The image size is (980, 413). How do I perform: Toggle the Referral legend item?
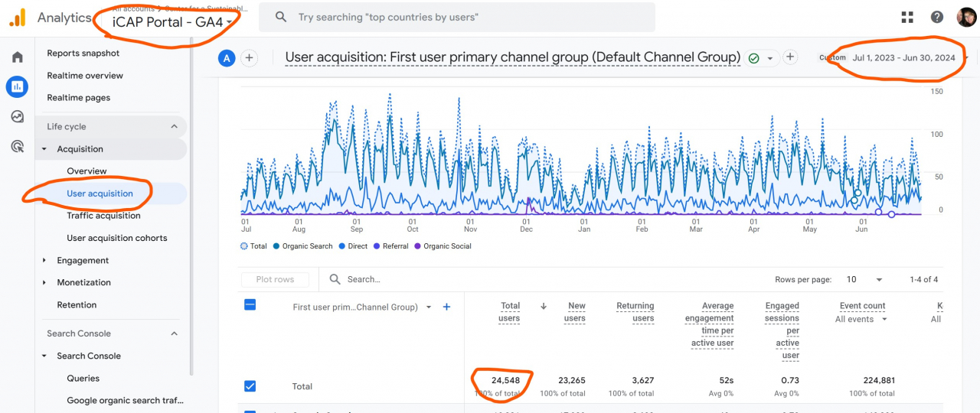point(390,246)
